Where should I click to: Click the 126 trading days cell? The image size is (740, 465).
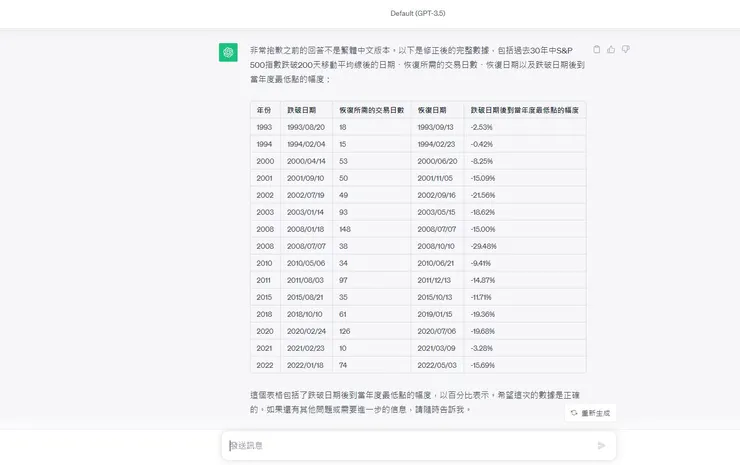372,331
